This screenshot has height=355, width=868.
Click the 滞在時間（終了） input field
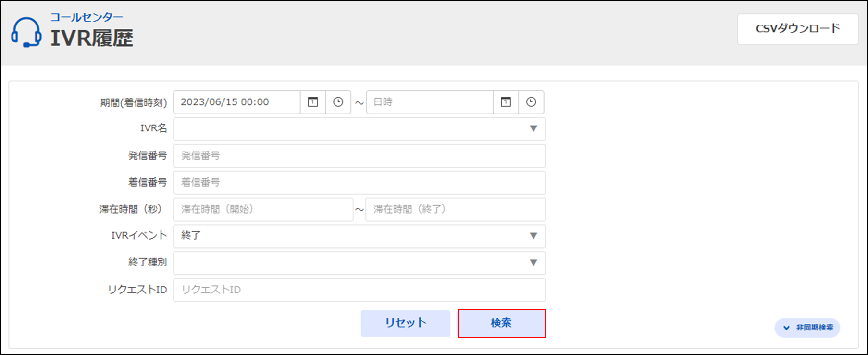point(455,209)
